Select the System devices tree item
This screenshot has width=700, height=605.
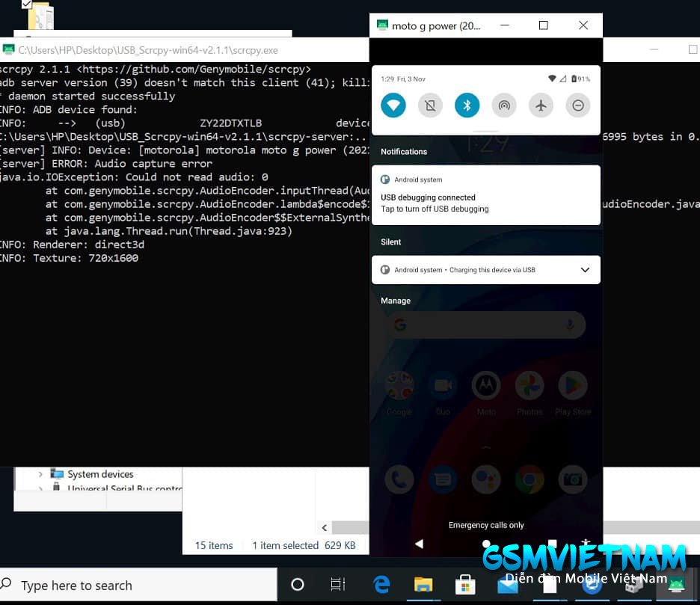100,474
